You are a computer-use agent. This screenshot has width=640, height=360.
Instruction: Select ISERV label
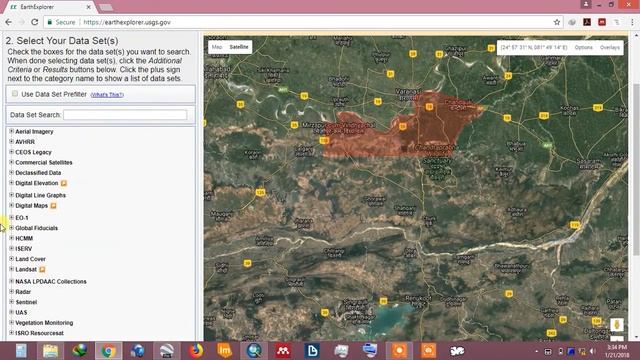tap(23, 249)
